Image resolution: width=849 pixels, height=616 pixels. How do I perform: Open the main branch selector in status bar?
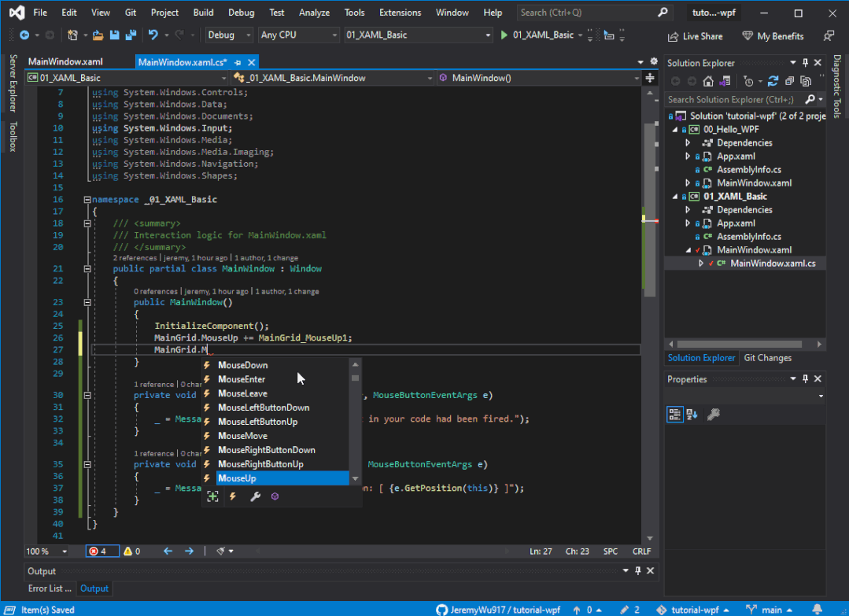770,610
